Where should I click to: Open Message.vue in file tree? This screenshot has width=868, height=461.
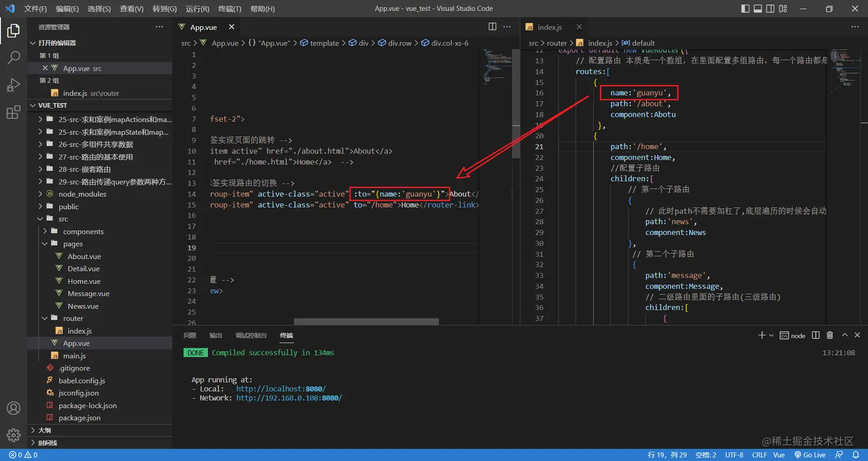(99, 293)
